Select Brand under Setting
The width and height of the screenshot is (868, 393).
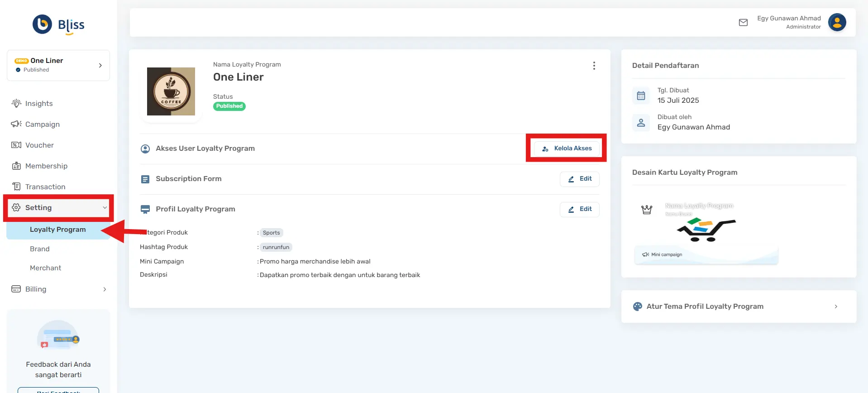coord(40,249)
